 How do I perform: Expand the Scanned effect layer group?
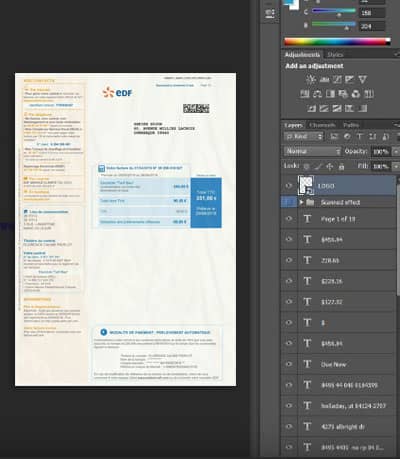301,202
